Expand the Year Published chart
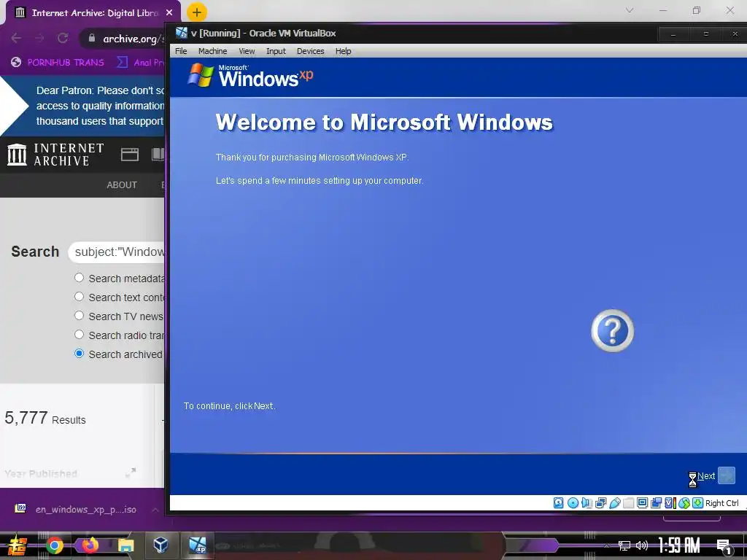Viewport: 747px width, 560px height. pos(130,472)
